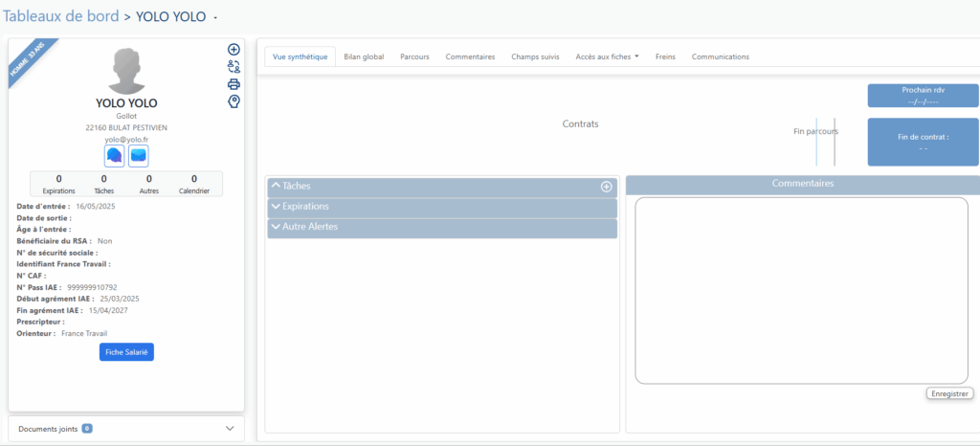Open the Accès aux fiches dropdown
The width and height of the screenshot is (980, 446).
click(x=607, y=56)
